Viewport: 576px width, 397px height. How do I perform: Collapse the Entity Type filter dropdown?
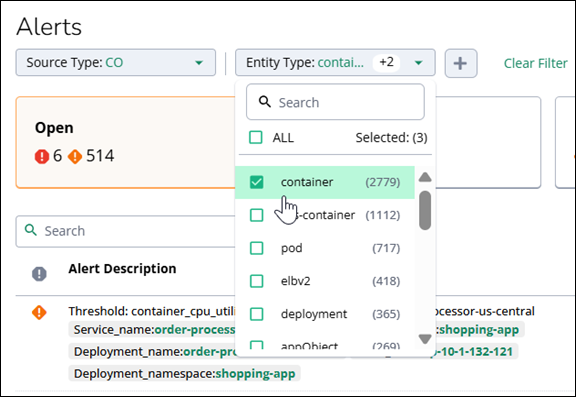[418, 63]
